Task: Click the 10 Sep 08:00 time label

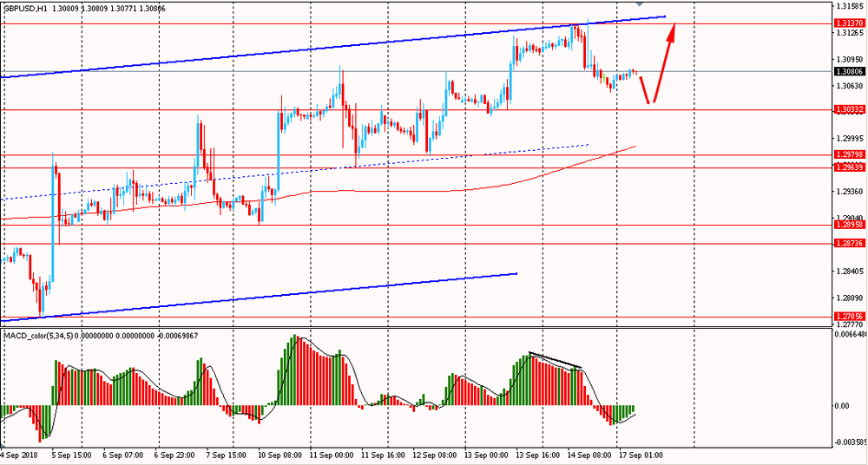Action: [280, 455]
